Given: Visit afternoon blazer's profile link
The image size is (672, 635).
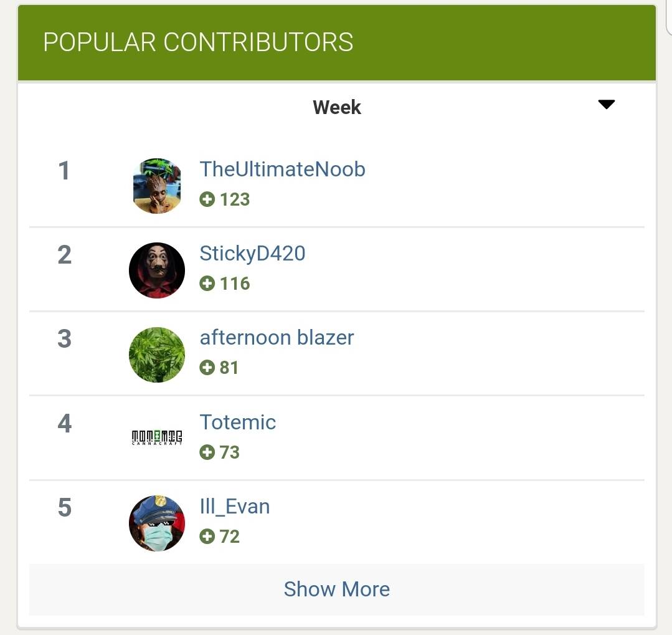Looking at the screenshot, I should [x=277, y=337].
